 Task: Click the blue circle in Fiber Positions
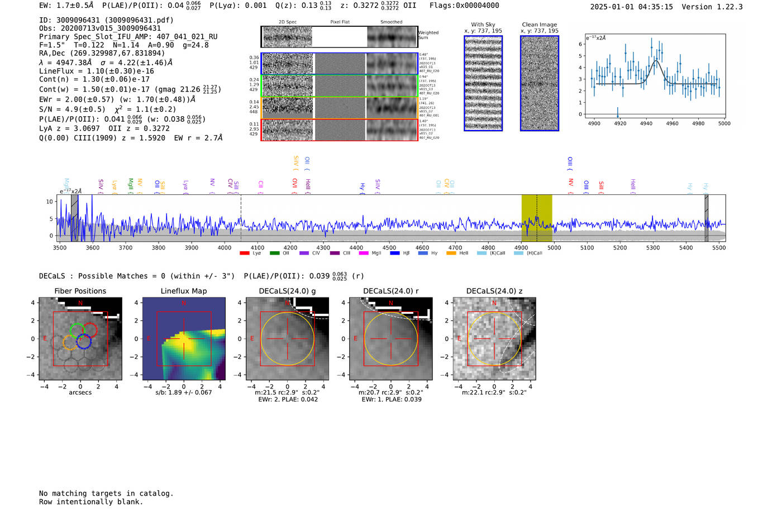84,342
